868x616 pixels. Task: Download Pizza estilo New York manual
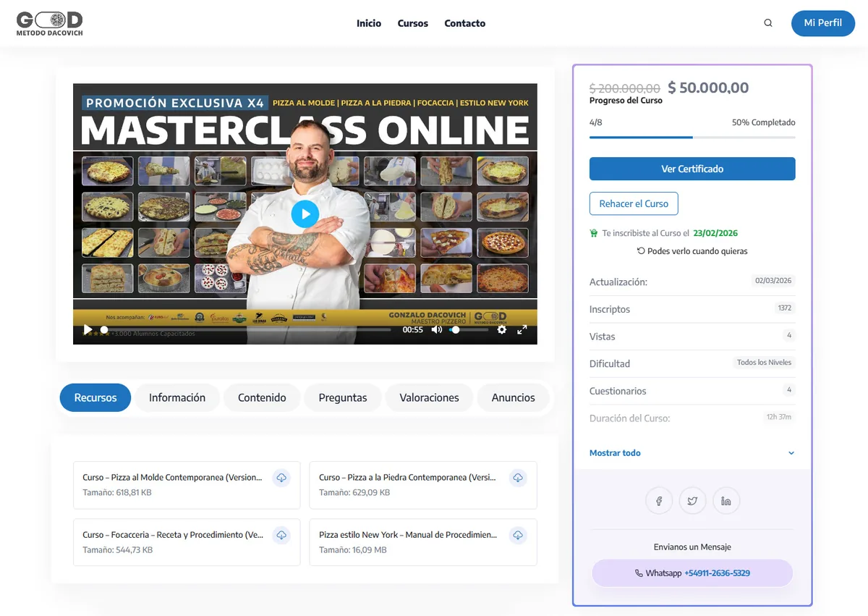point(517,535)
